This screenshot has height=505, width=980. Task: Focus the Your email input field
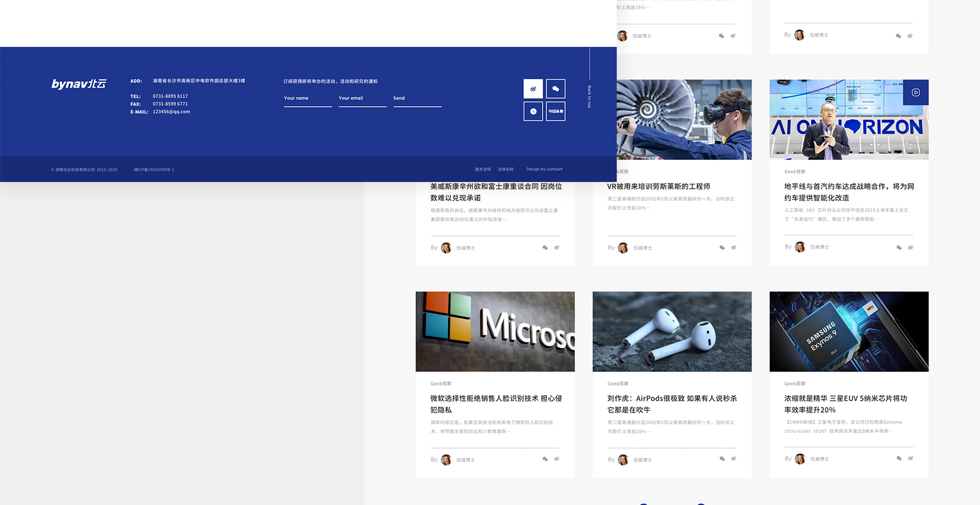(x=362, y=99)
